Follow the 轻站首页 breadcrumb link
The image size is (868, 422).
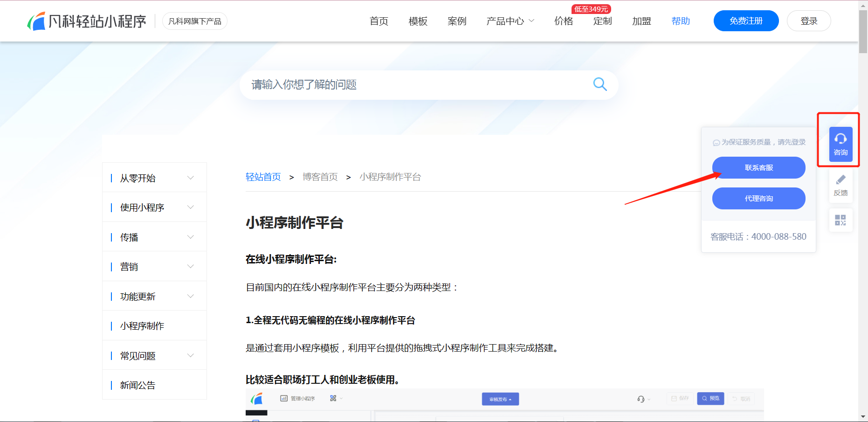pyautogui.click(x=263, y=177)
